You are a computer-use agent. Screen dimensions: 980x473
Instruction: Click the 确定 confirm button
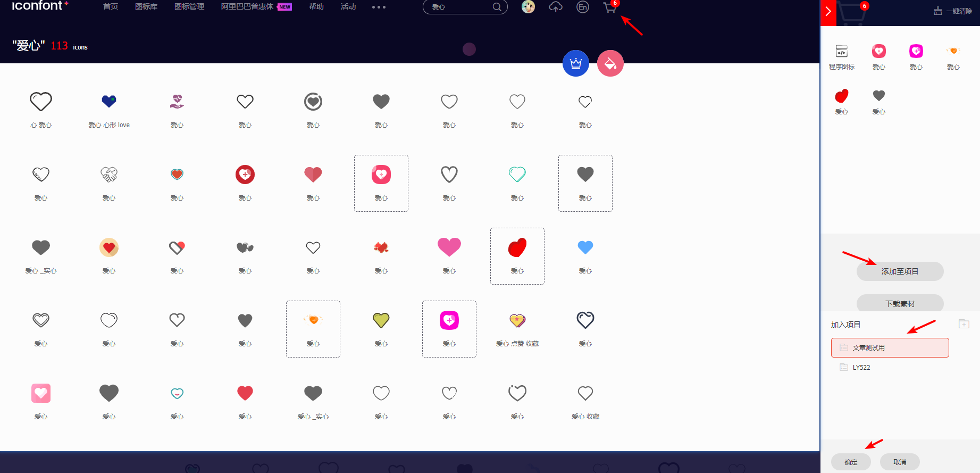tap(851, 462)
